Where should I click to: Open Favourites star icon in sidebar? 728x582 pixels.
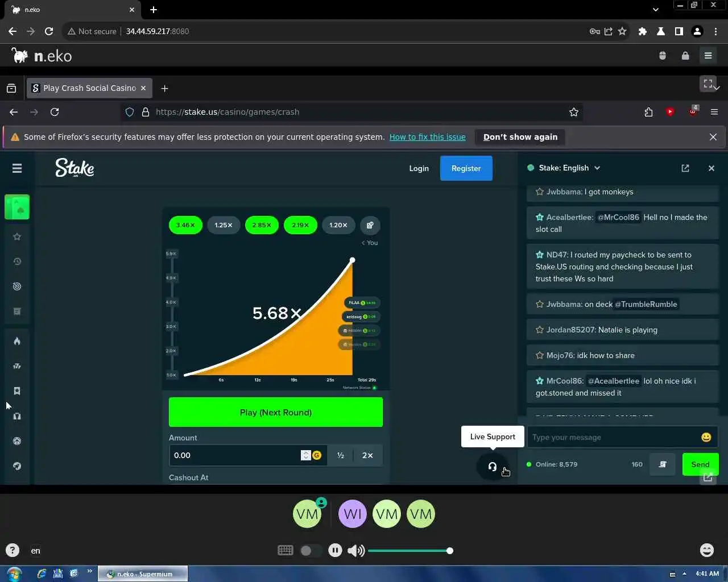(x=17, y=236)
